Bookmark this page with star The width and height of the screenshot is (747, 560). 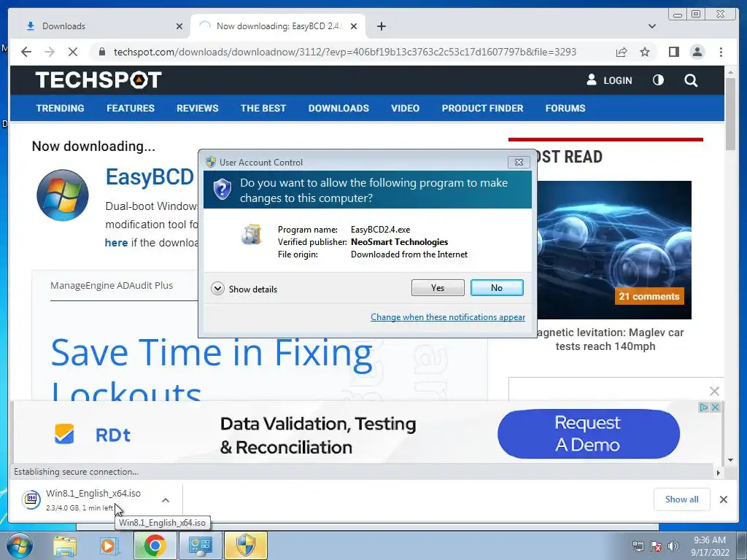(645, 52)
